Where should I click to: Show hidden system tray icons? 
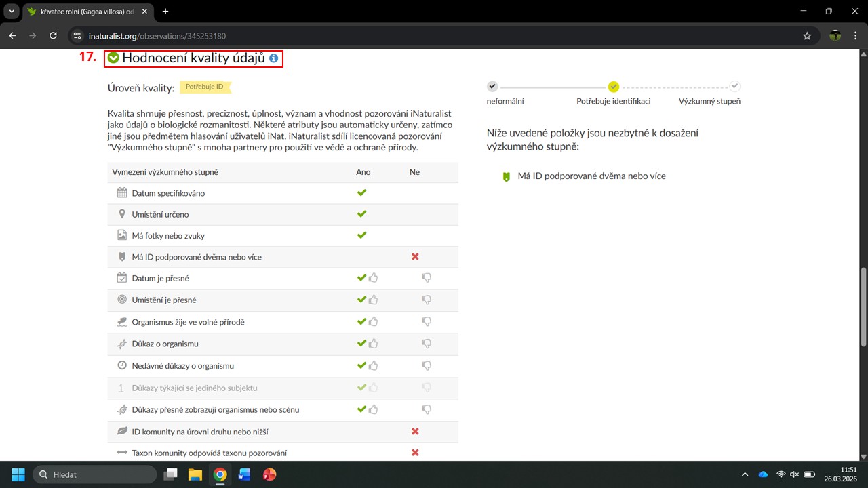745,474
